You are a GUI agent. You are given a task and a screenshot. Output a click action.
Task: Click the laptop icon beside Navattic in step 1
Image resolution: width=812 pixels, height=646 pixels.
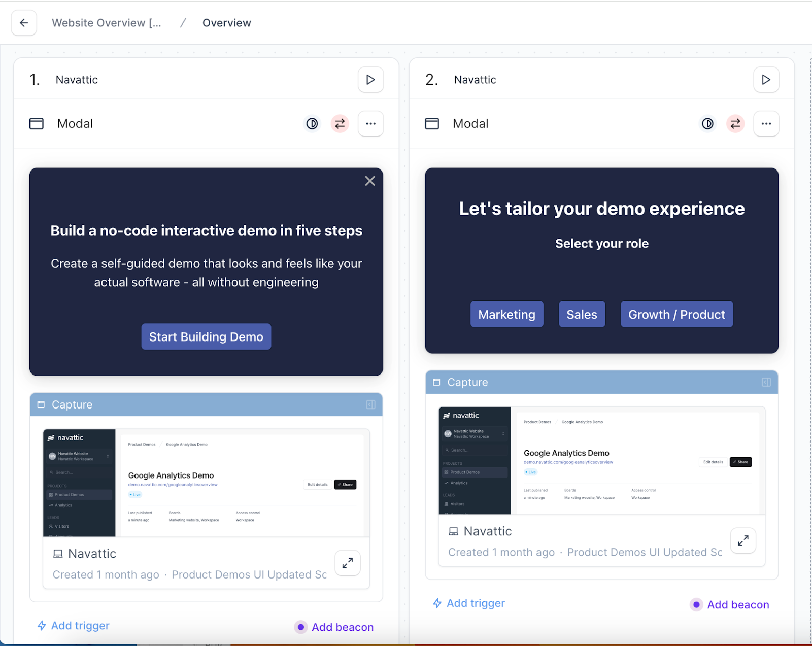point(58,554)
